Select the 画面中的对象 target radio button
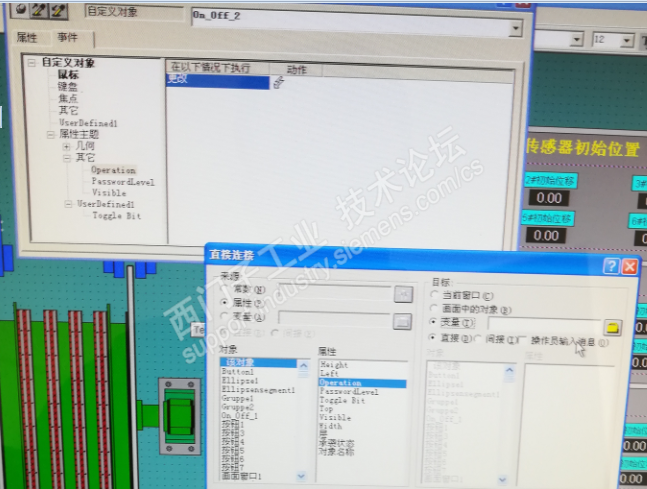This screenshot has height=489, width=647. [x=433, y=308]
